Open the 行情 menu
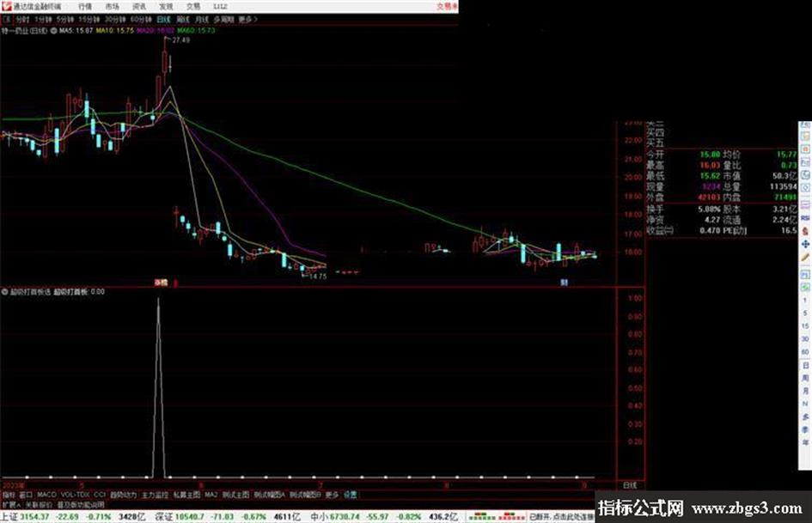Screen dimensions: 812x523 (85, 7)
